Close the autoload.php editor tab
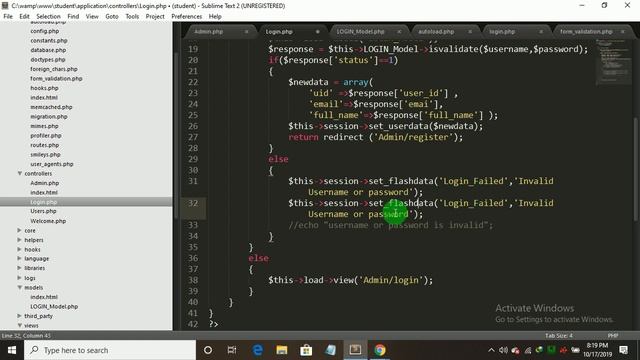The width and height of the screenshot is (640, 360). coord(470,31)
